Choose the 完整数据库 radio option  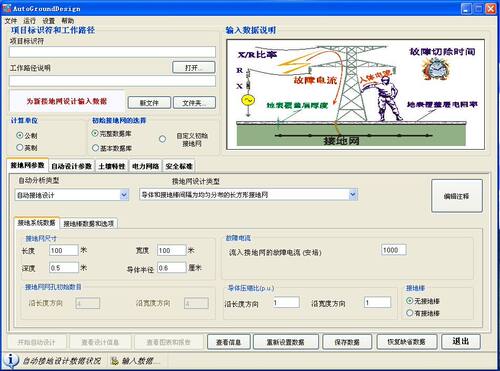point(95,133)
